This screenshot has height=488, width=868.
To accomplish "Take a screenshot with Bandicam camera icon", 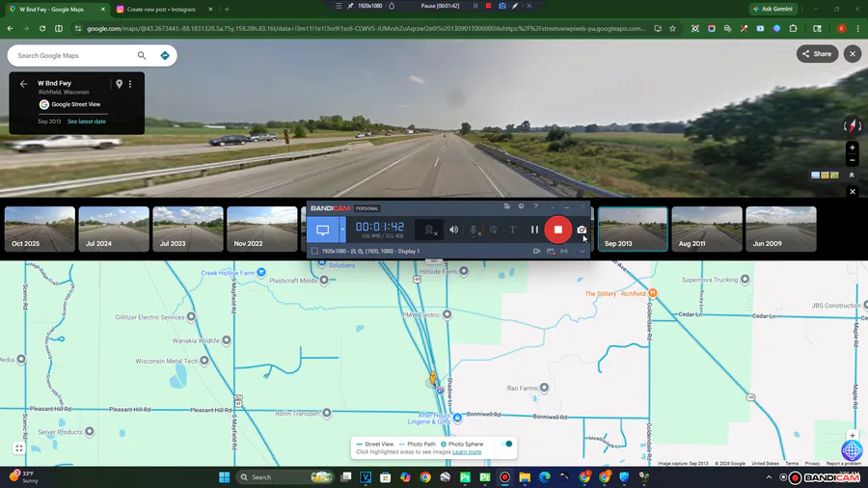I will [582, 230].
